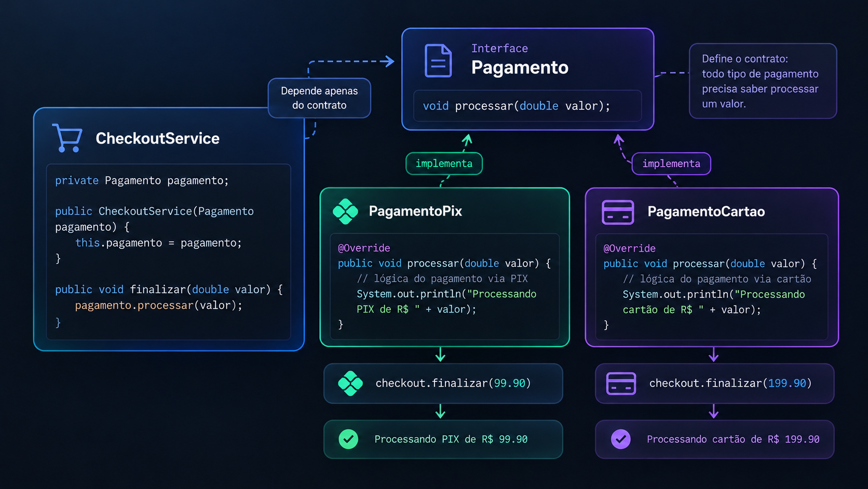The image size is (868, 489).
Task: Select the "@Override" annotation in the PagamentoCartao card
Action: [629, 248]
